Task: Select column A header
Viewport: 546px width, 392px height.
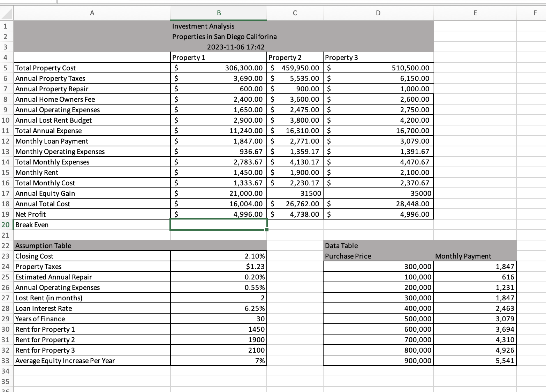Action: (92, 13)
